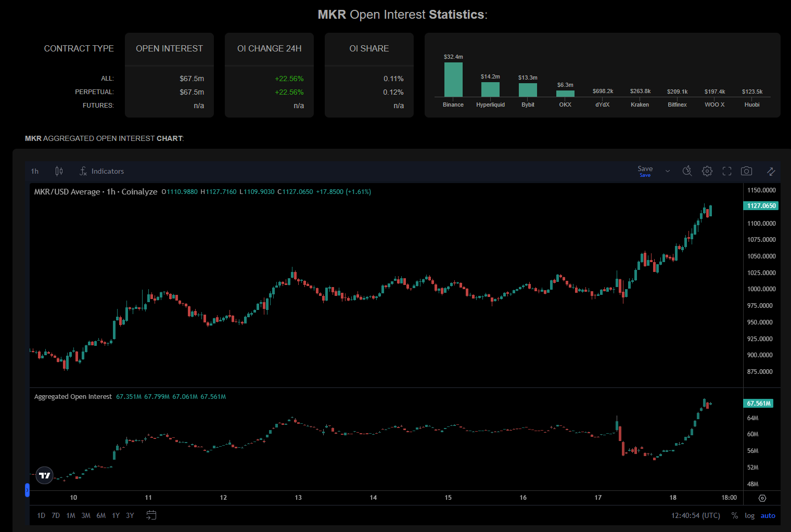Open the quick search icon
This screenshot has width=791, height=532.
687,171
